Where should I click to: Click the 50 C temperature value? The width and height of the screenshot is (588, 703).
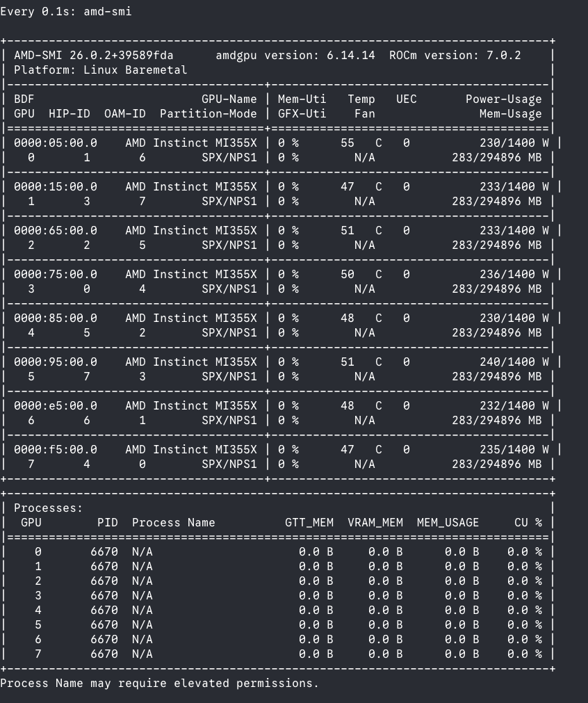coord(361,275)
